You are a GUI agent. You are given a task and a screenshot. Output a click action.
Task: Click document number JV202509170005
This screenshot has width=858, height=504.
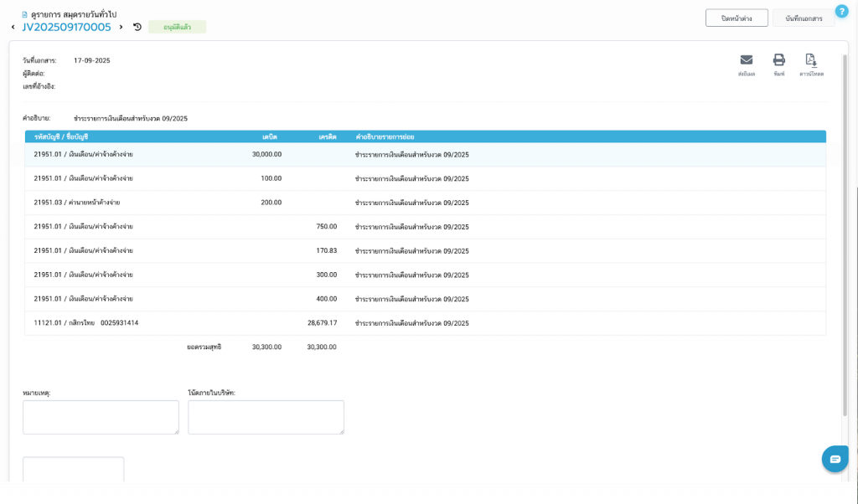(66, 27)
